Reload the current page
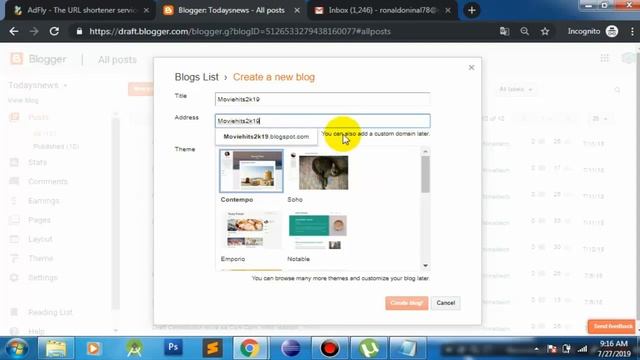The width and height of the screenshot is (640, 360). coord(54,31)
